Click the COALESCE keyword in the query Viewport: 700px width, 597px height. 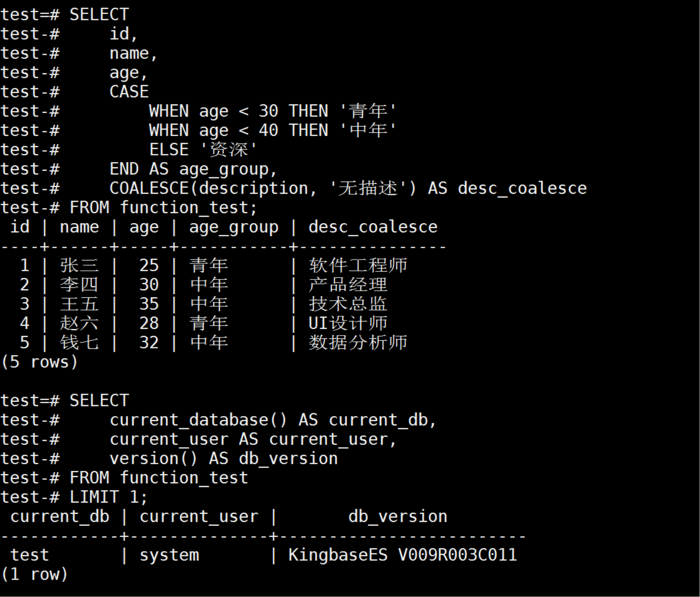[149, 188]
